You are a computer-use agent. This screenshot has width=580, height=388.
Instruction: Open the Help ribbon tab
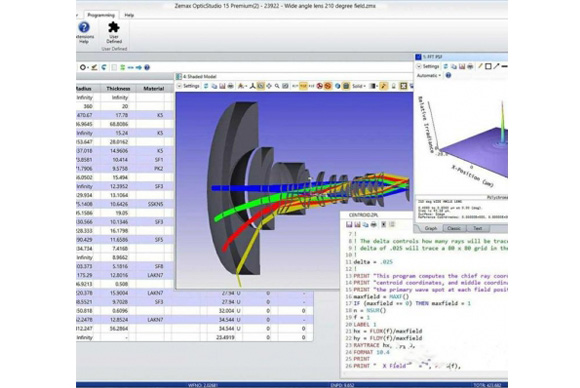pyautogui.click(x=129, y=15)
